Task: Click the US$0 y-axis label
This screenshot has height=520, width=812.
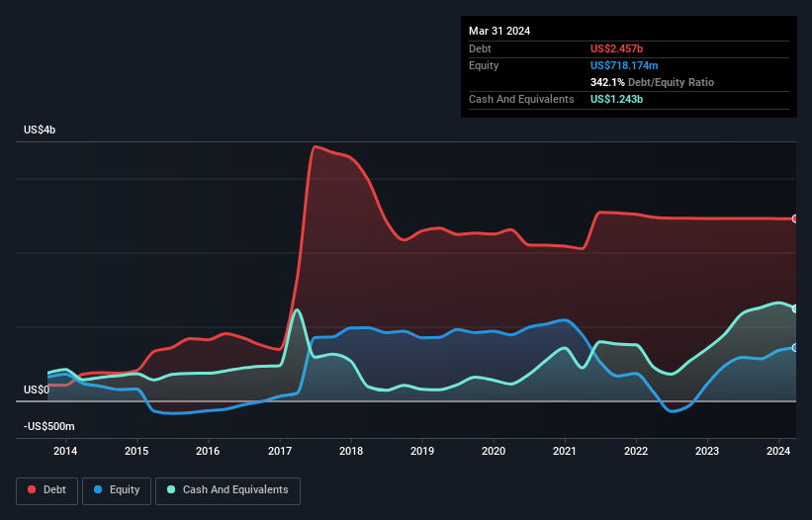Action: click(37, 390)
